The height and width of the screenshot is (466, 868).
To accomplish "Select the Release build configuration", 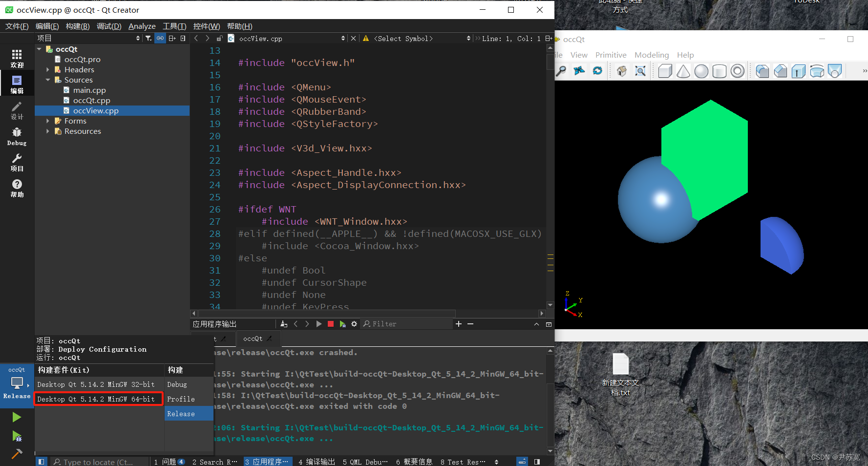I will tap(181, 413).
